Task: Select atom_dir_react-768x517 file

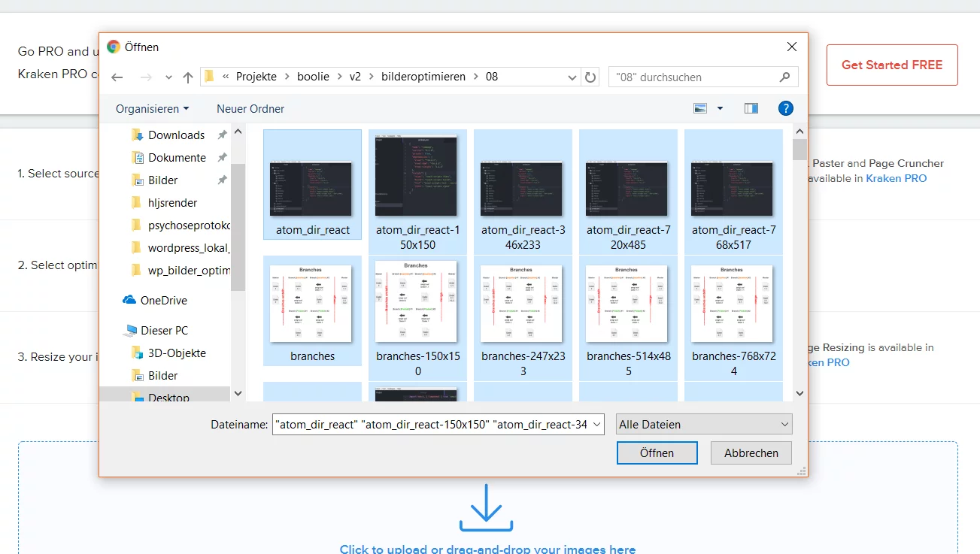Action: 733,193
